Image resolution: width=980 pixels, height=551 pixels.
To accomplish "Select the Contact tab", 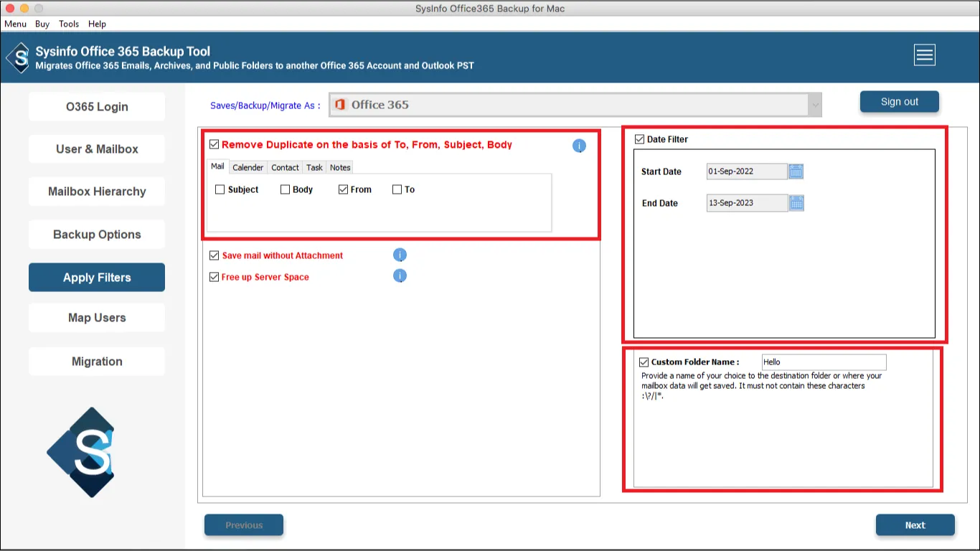I will coord(285,167).
